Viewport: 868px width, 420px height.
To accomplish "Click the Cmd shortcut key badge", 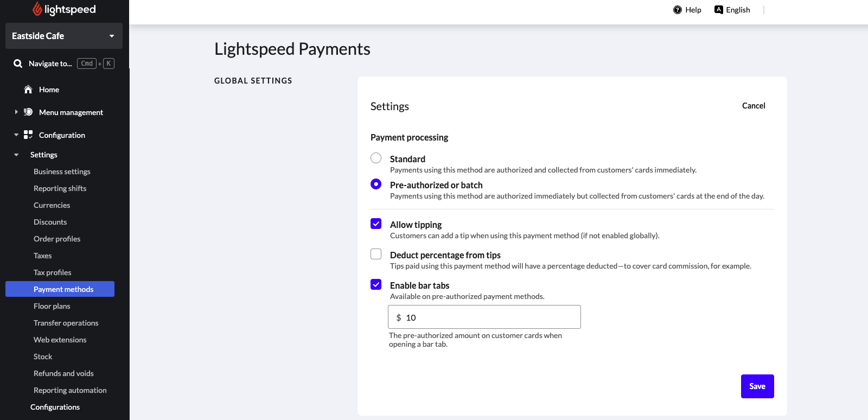I will point(87,63).
